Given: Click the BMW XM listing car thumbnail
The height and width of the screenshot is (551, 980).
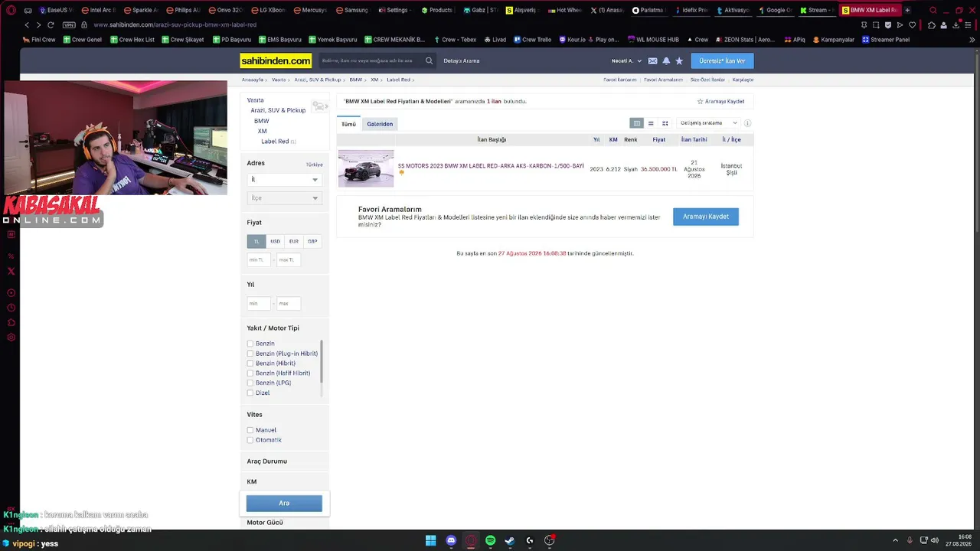Looking at the screenshot, I should (366, 168).
